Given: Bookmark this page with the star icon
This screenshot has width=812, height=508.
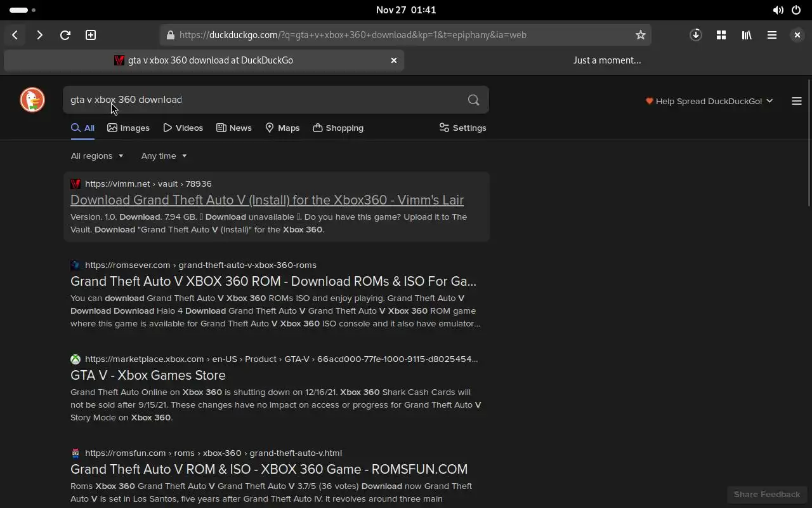Looking at the screenshot, I should pyautogui.click(x=641, y=35).
